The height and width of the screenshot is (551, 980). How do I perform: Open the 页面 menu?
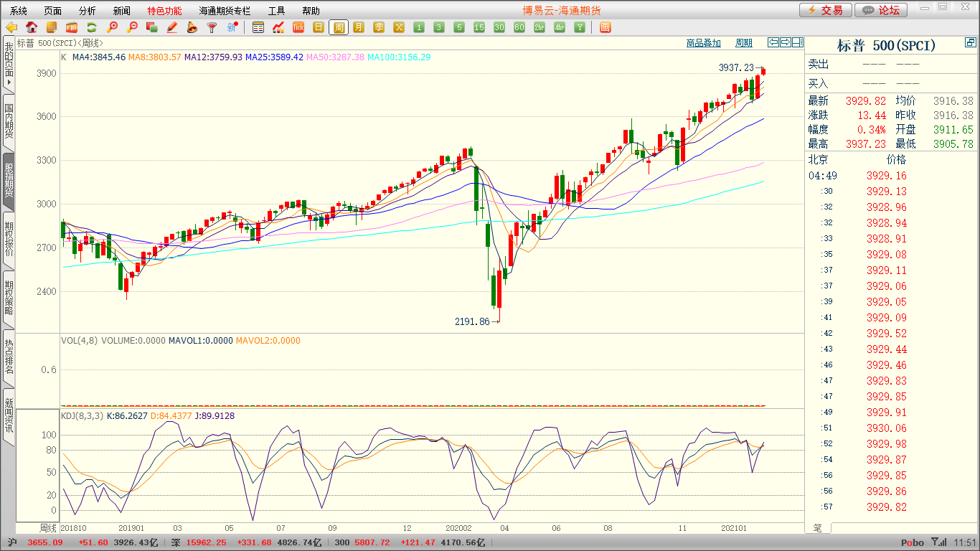52,11
